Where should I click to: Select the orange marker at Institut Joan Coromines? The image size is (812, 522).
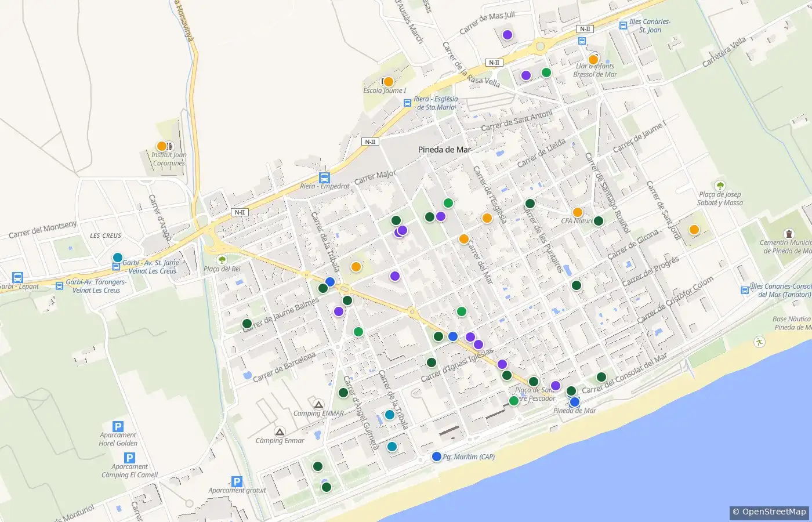tap(162, 146)
